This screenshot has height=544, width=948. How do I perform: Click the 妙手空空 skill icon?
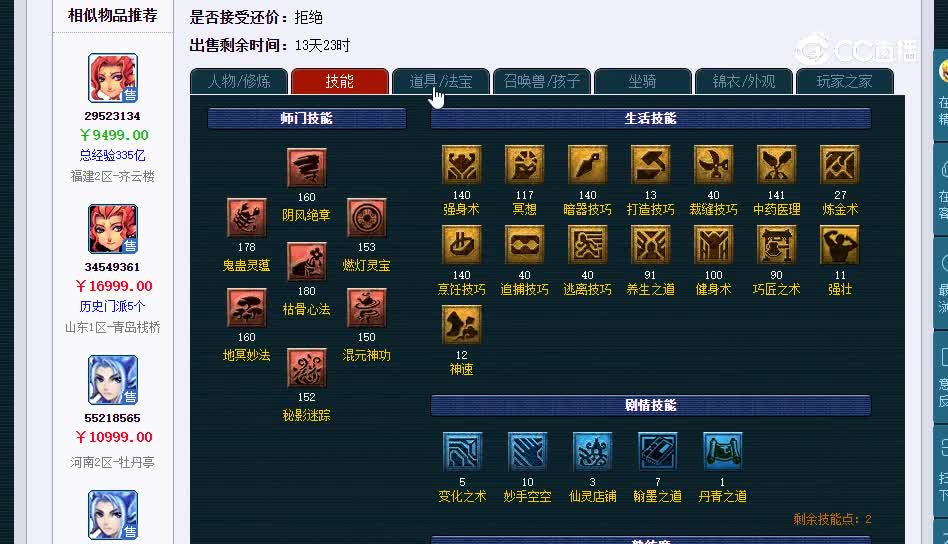pos(527,452)
